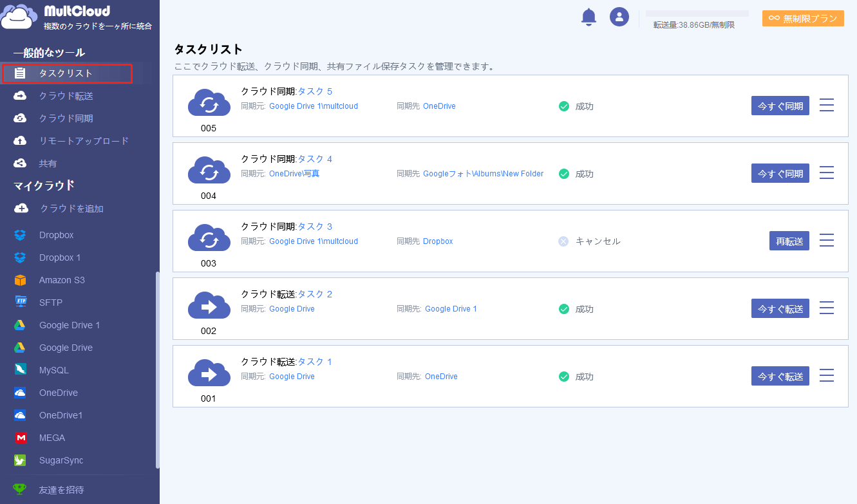This screenshot has height=504, width=857.
Task: Click the cloud transfer icon for task 002
Action: (x=209, y=306)
